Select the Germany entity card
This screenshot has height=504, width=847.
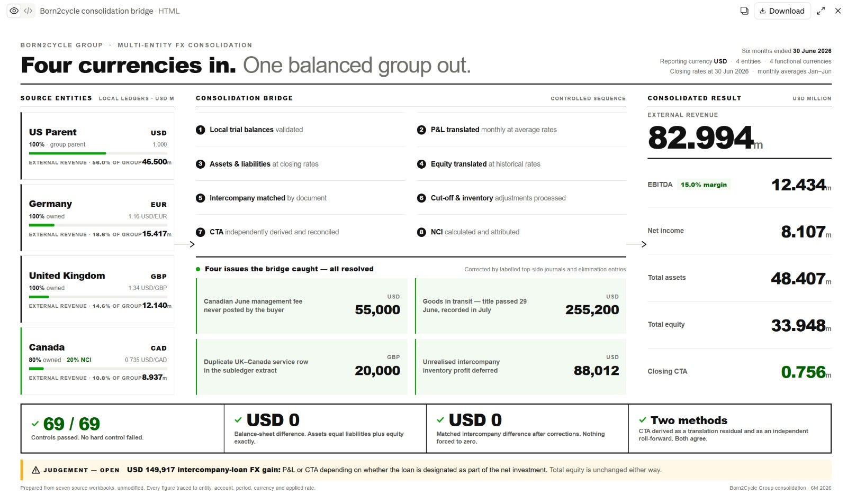click(97, 217)
